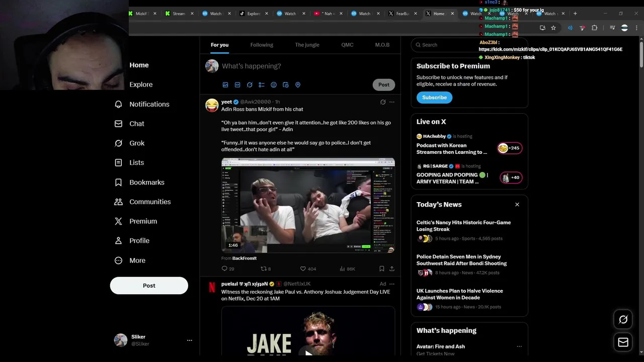Close the Today's News panel
This screenshot has height=362, width=644.
pyautogui.click(x=517, y=205)
